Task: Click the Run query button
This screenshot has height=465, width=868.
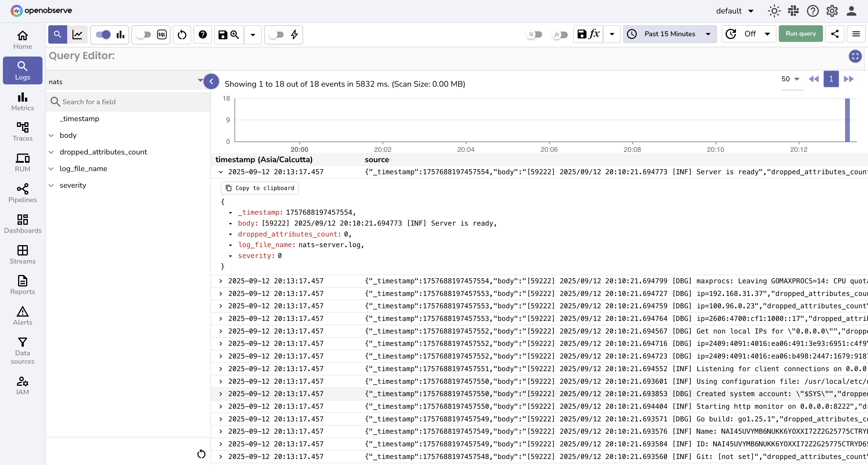Action: [801, 34]
